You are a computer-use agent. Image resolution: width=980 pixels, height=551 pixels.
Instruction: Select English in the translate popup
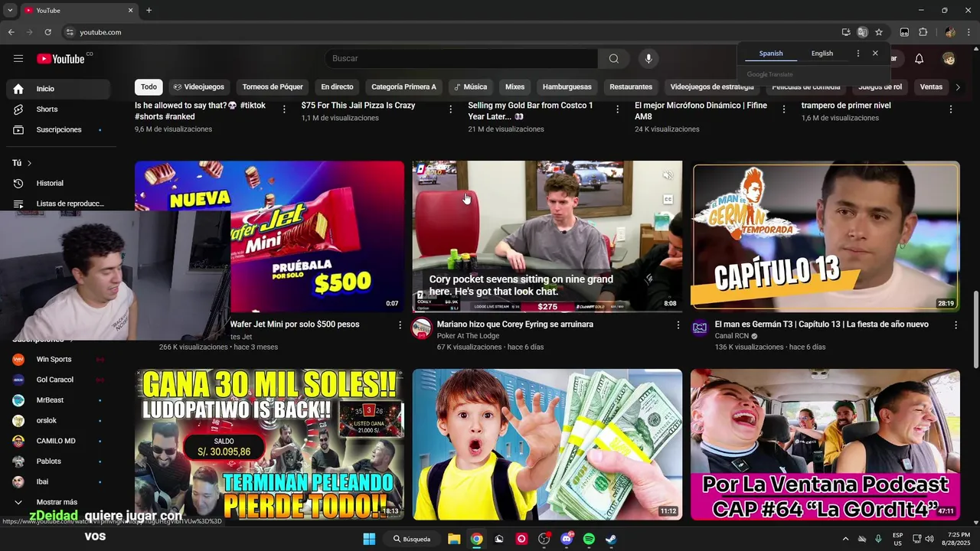click(x=822, y=54)
